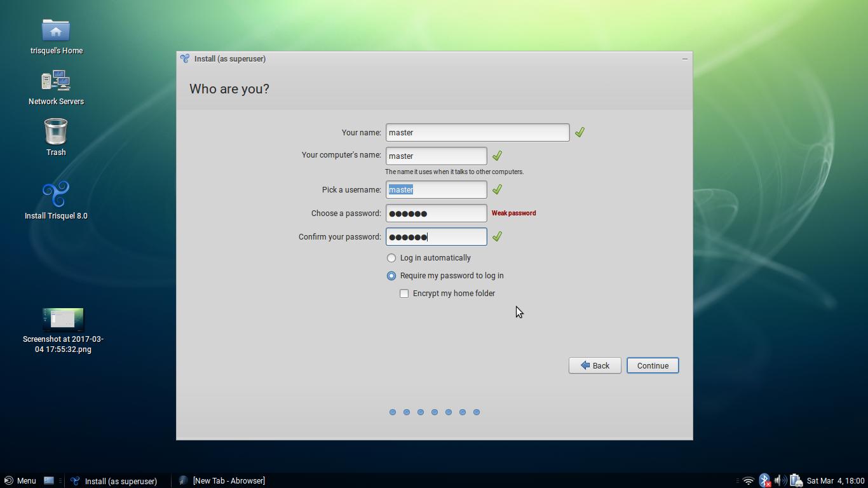Image resolution: width=868 pixels, height=488 pixels.
Task: Click the show desktop icon beside Menu
Action: point(49,480)
